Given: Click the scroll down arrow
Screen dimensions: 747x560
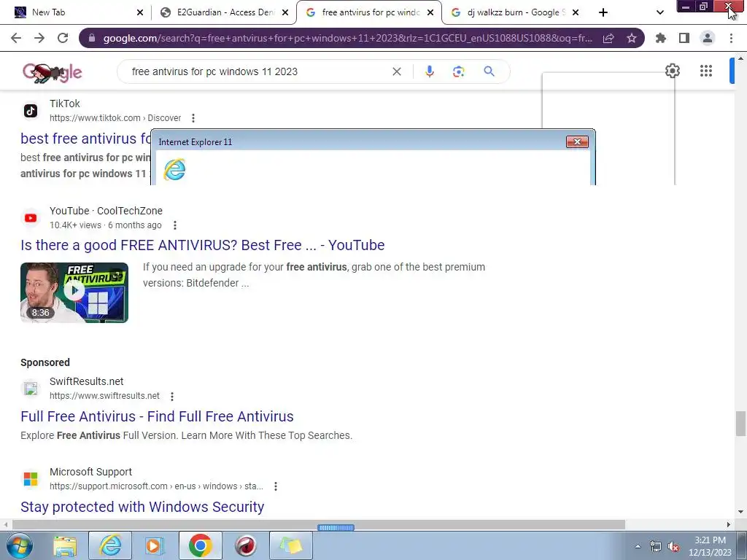Looking at the screenshot, I should coord(740,512).
